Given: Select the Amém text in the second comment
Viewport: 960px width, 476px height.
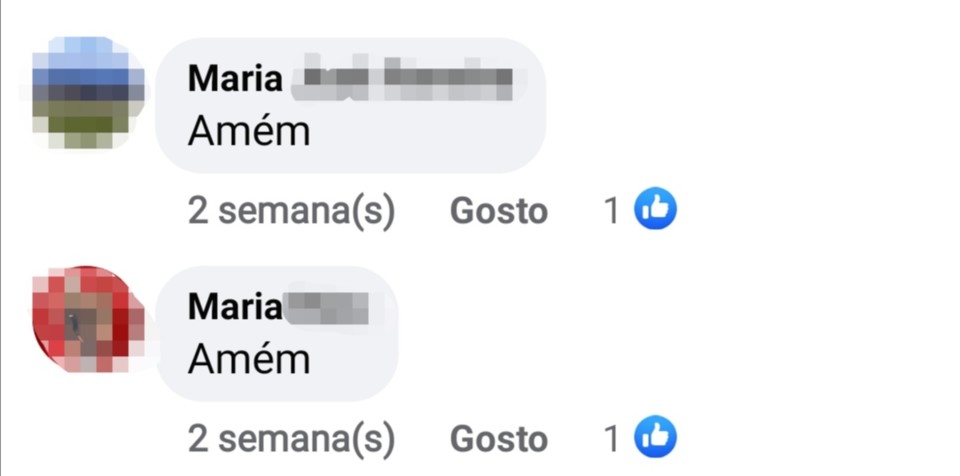Looking at the screenshot, I should 249,358.
